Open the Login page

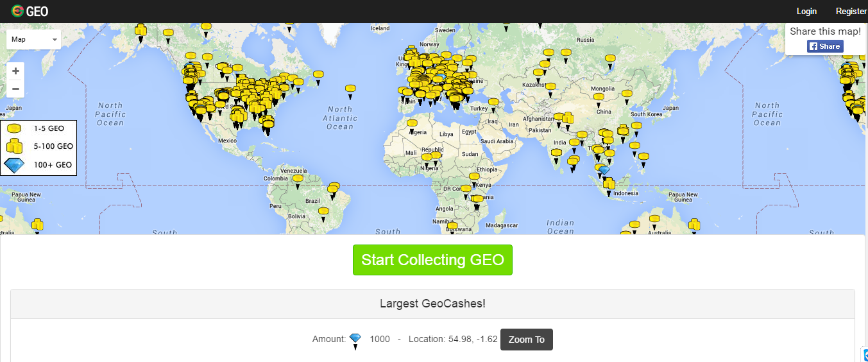pos(806,11)
